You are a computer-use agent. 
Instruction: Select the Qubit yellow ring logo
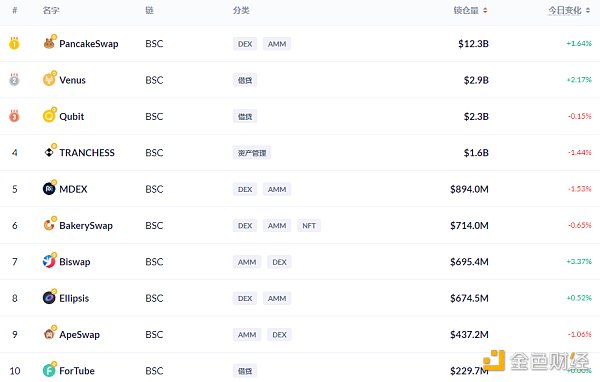pyautogui.click(x=49, y=116)
